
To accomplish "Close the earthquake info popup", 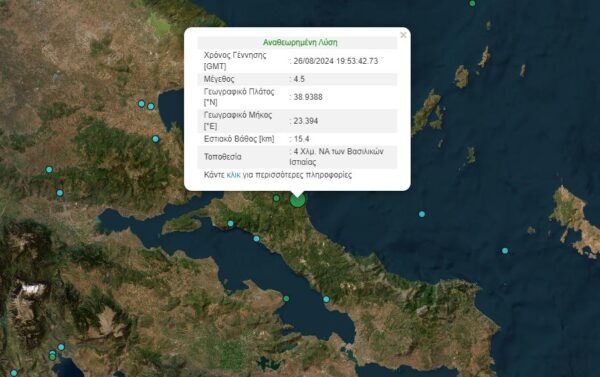I will [x=403, y=35].
